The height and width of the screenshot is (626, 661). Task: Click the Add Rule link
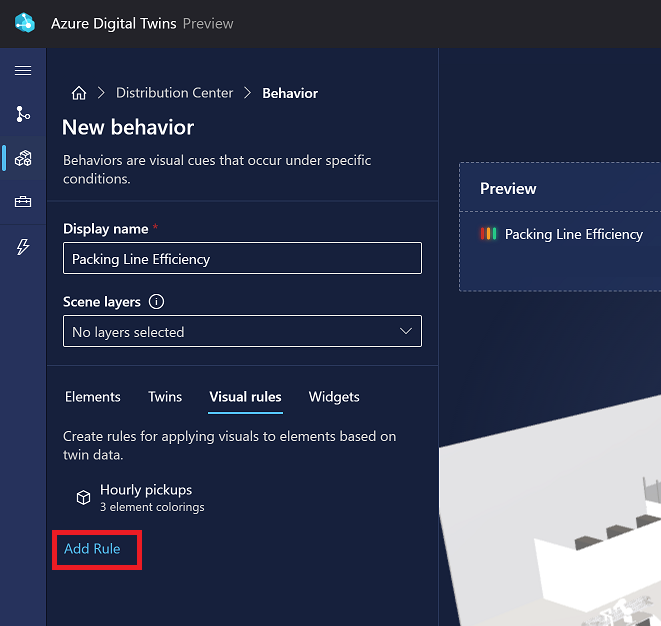click(92, 548)
